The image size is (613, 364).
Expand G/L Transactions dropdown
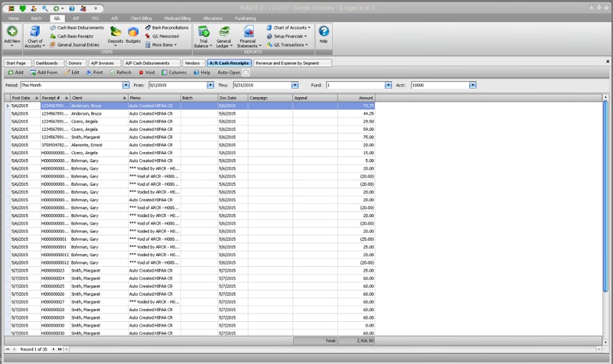(287, 45)
